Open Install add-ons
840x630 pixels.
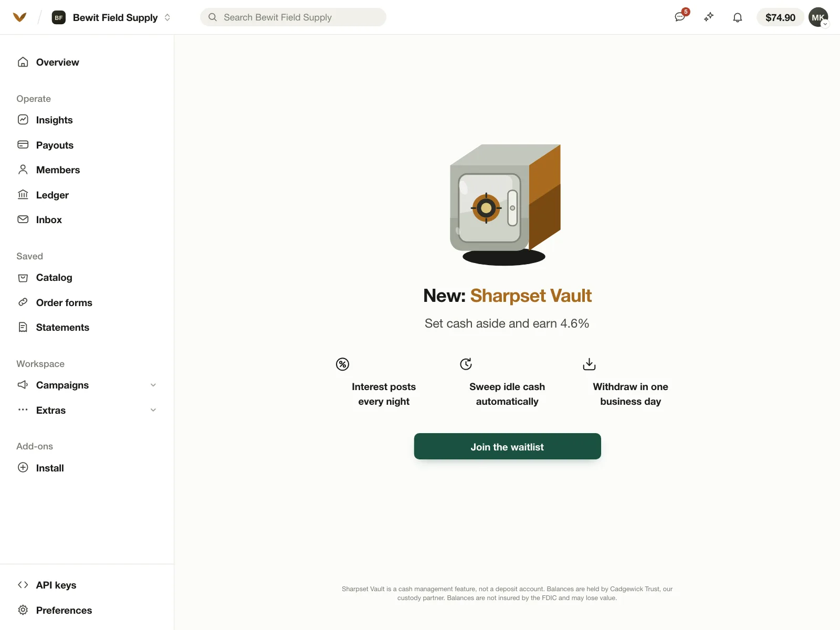pyautogui.click(x=50, y=468)
